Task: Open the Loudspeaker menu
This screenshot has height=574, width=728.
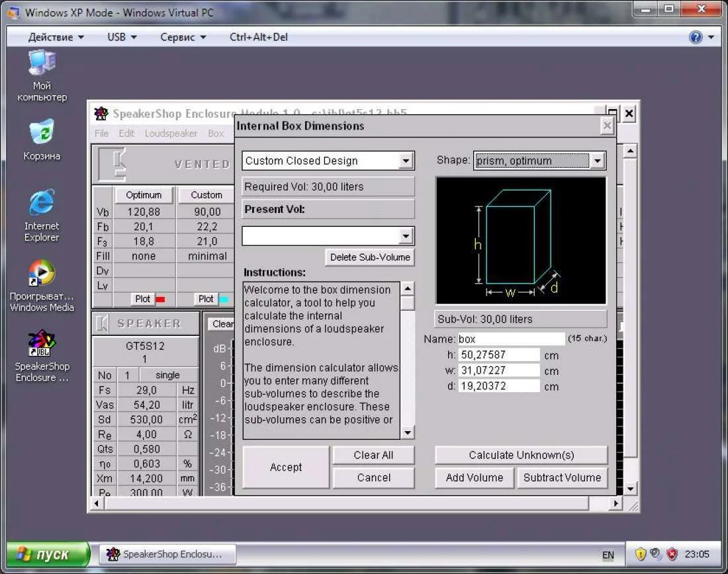Action: pos(171,133)
